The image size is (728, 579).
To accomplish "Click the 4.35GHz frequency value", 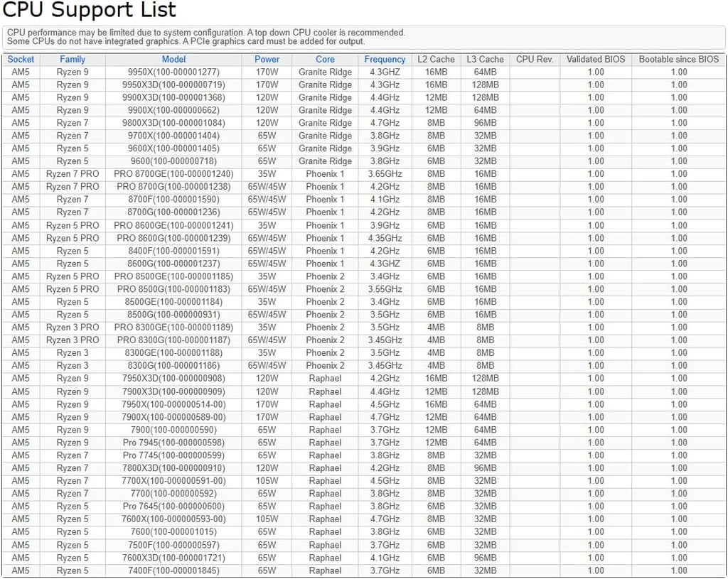I will pos(385,238).
